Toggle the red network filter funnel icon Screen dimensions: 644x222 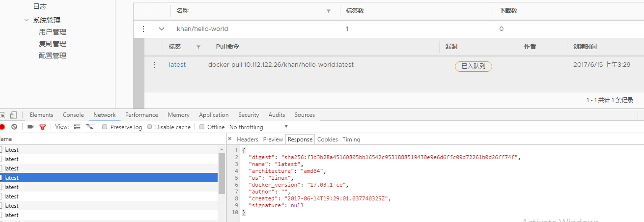click(43, 127)
